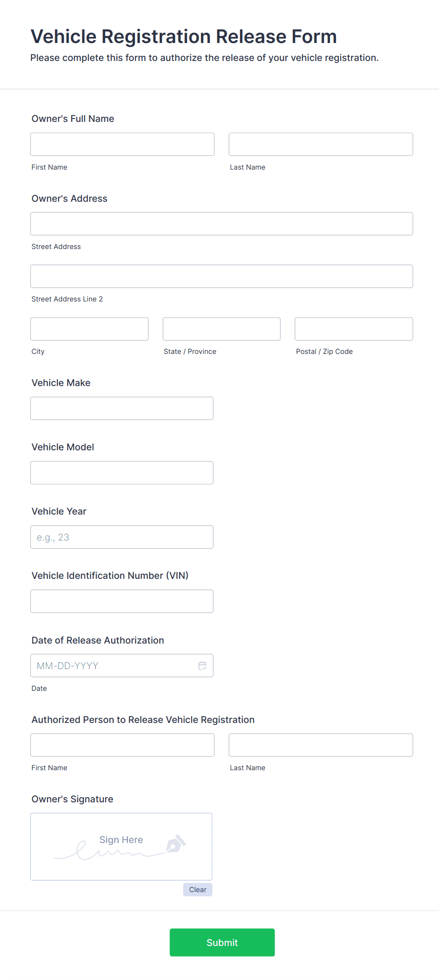The height and width of the screenshot is (980, 439).
Task: Click the pen icon in signature box
Action: point(176,844)
